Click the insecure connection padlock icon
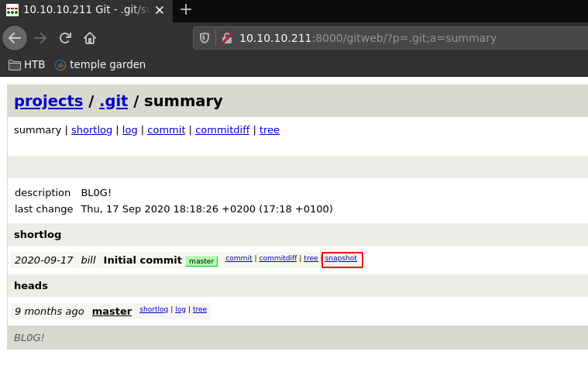The width and height of the screenshot is (588, 386). (226, 38)
